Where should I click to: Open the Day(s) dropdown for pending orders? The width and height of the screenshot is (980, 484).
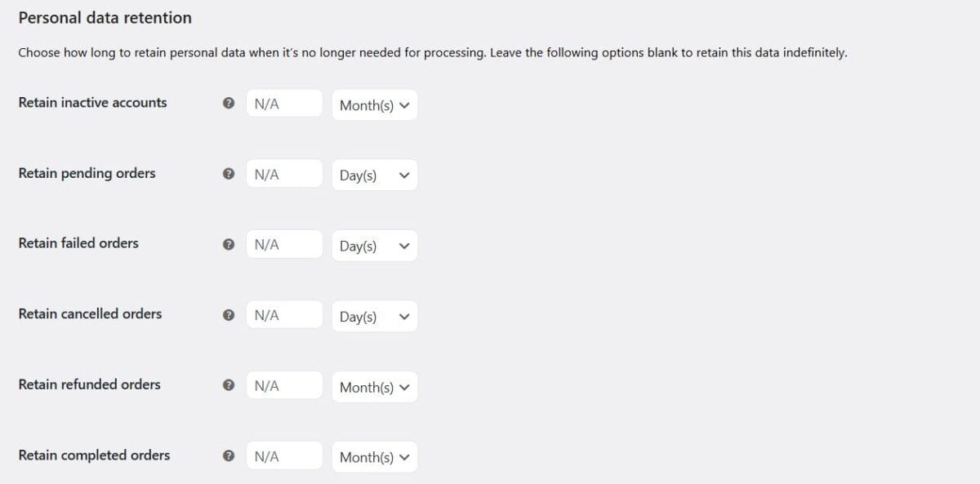(374, 175)
